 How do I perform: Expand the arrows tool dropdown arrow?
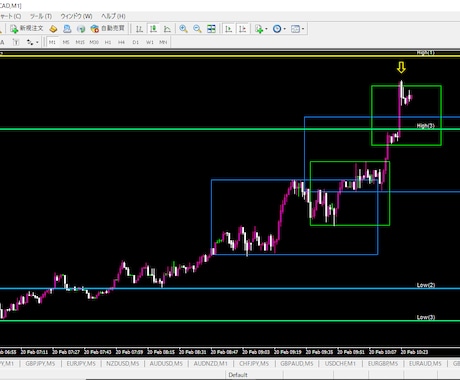37,42
